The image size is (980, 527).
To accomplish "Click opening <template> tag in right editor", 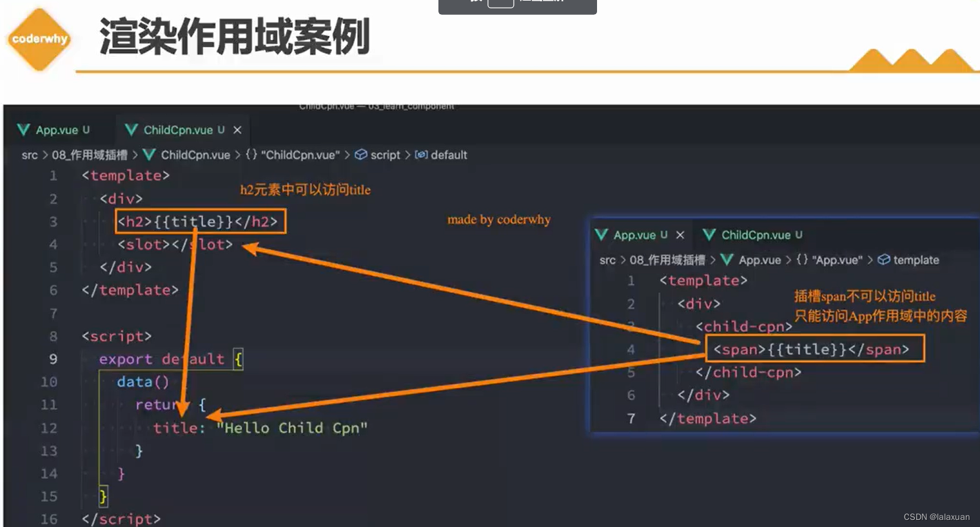I will click(703, 281).
